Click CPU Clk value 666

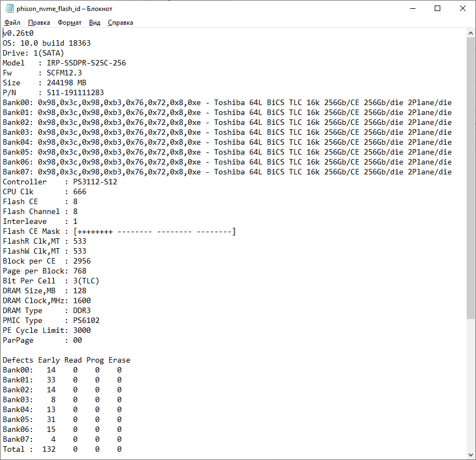(80, 191)
